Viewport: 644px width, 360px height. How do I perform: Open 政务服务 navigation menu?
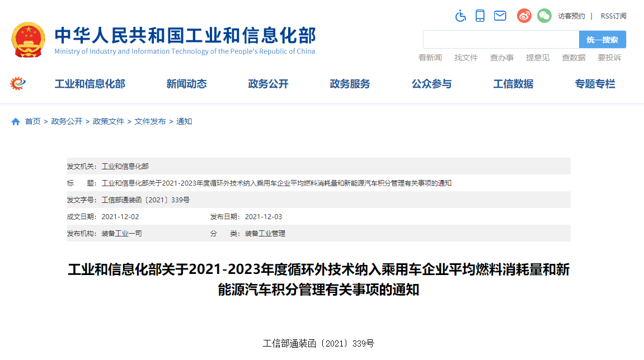click(350, 84)
